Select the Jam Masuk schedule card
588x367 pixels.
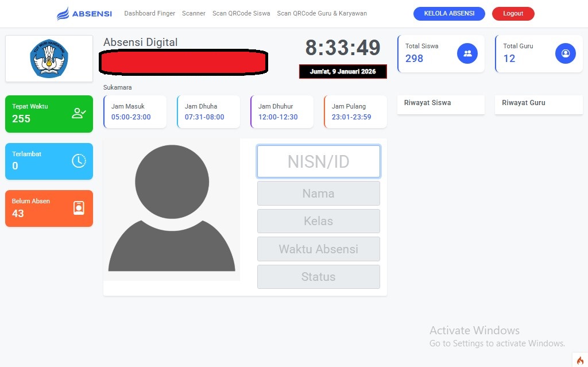(135, 111)
